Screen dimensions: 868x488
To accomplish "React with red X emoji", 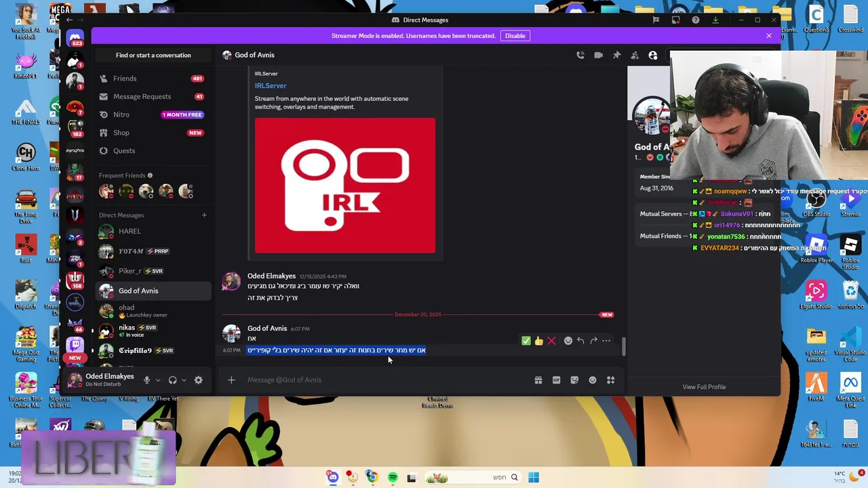I will click(551, 341).
